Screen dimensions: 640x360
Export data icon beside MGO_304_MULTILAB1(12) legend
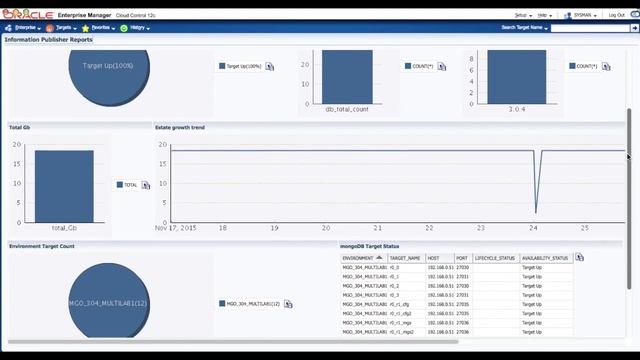[x=288, y=304]
